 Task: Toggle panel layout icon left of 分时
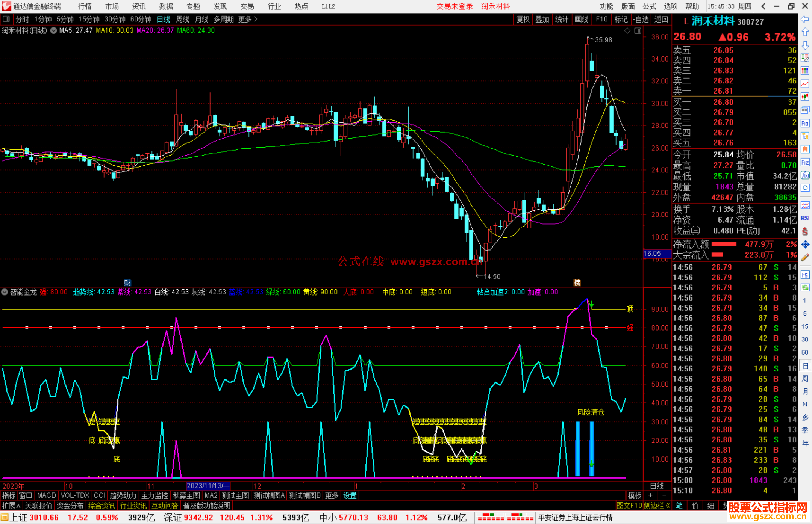pos(6,19)
